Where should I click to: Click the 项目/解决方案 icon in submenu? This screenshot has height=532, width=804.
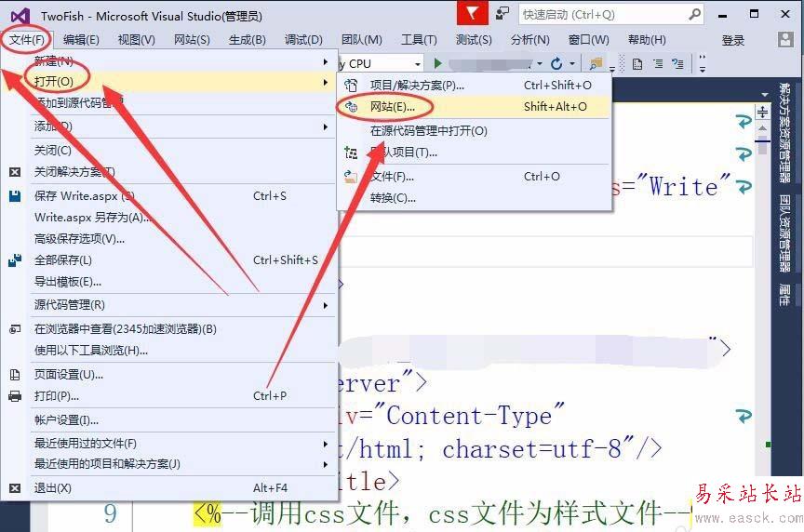pos(351,85)
